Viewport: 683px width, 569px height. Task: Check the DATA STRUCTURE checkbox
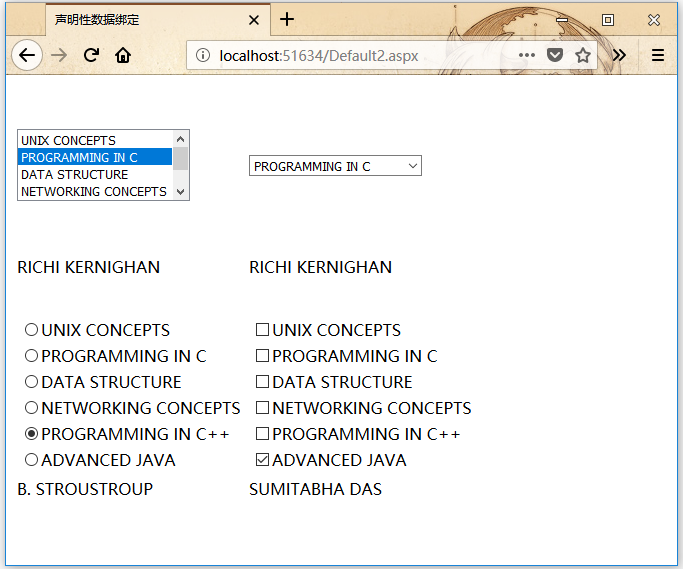pos(262,382)
